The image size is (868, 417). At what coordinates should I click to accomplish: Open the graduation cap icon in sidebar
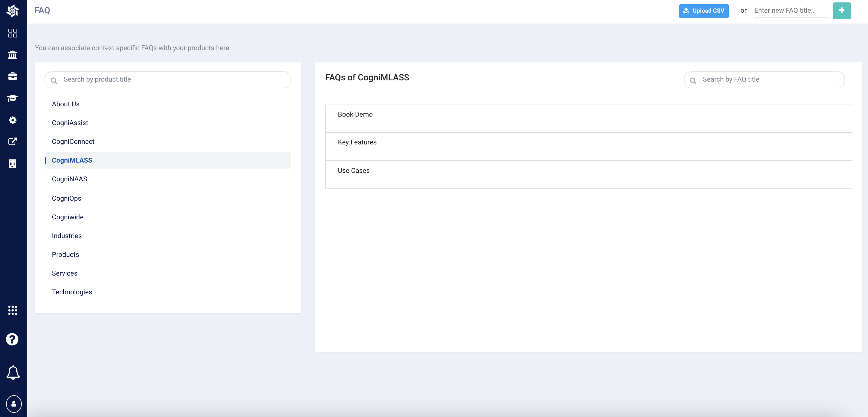[12, 98]
